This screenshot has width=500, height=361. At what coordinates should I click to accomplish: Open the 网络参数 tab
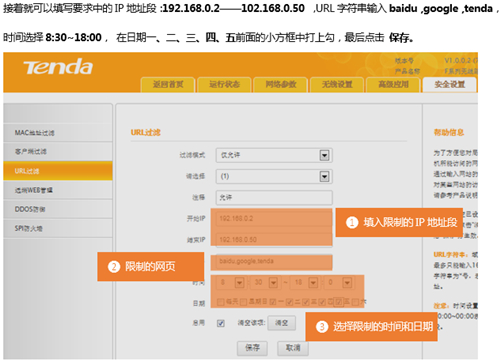[281, 84]
